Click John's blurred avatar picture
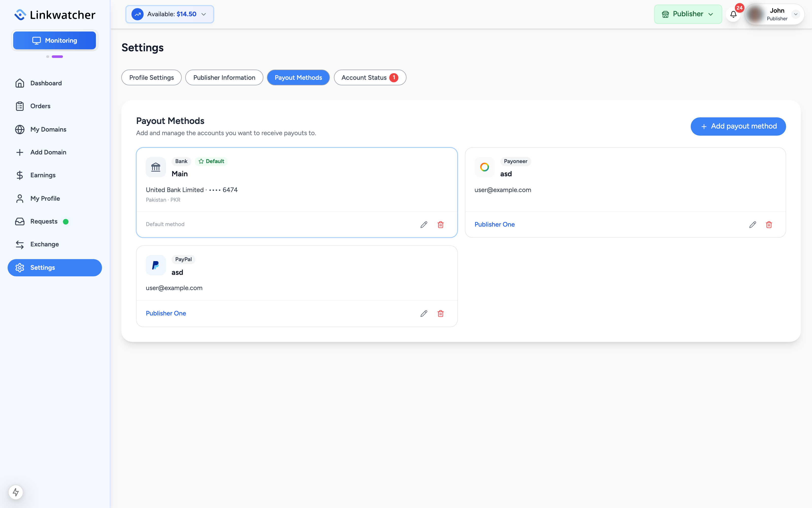 pyautogui.click(x=755, y=14)
